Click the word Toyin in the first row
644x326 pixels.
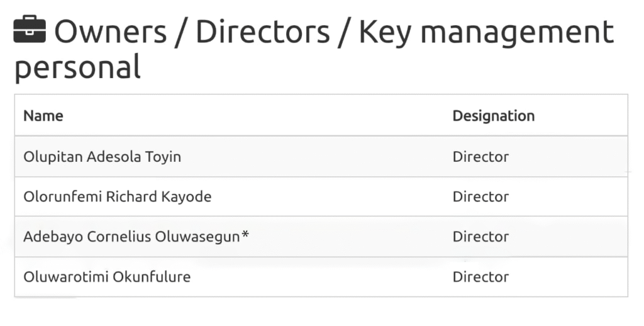pyautogui.click(x=164, y=157)
